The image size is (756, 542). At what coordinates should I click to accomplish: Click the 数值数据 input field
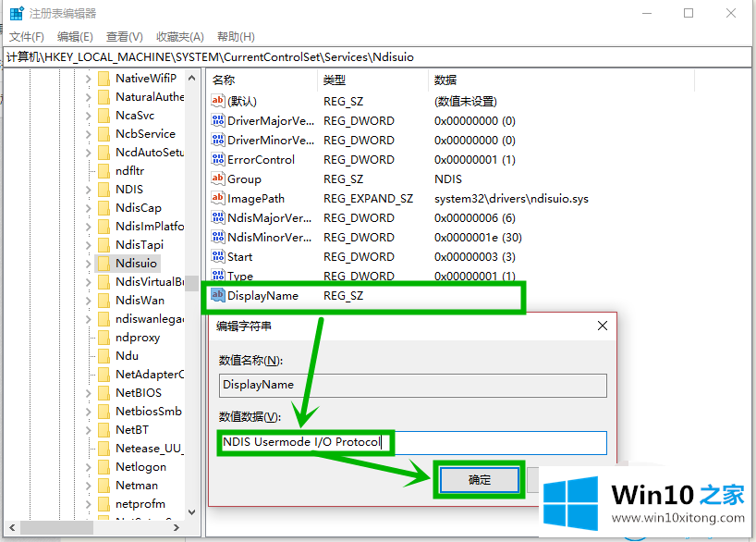click(413, 443)
